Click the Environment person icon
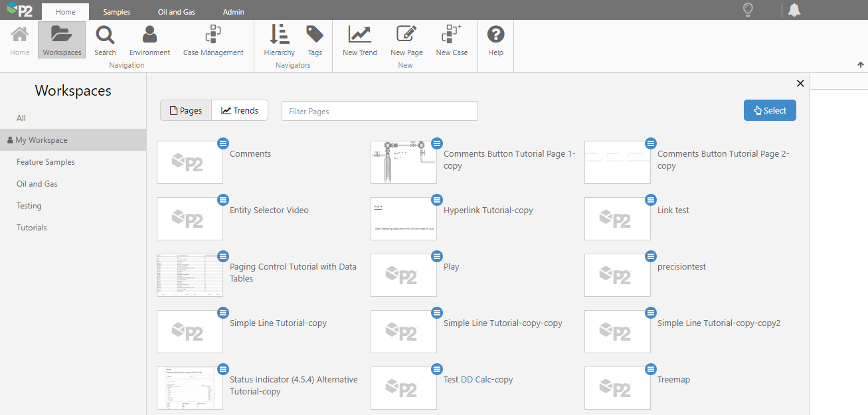This screenshot has width=868, height=415. [x=149, y=40]
